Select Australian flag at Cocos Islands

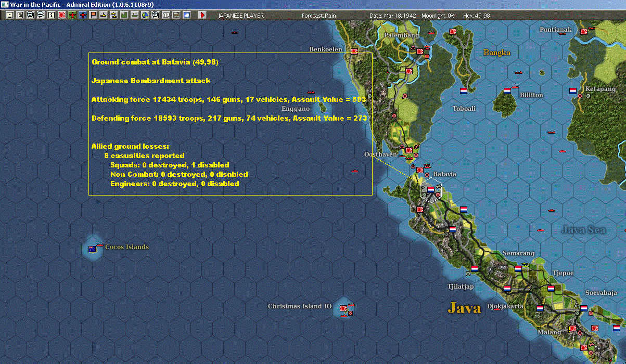[93, 249]
